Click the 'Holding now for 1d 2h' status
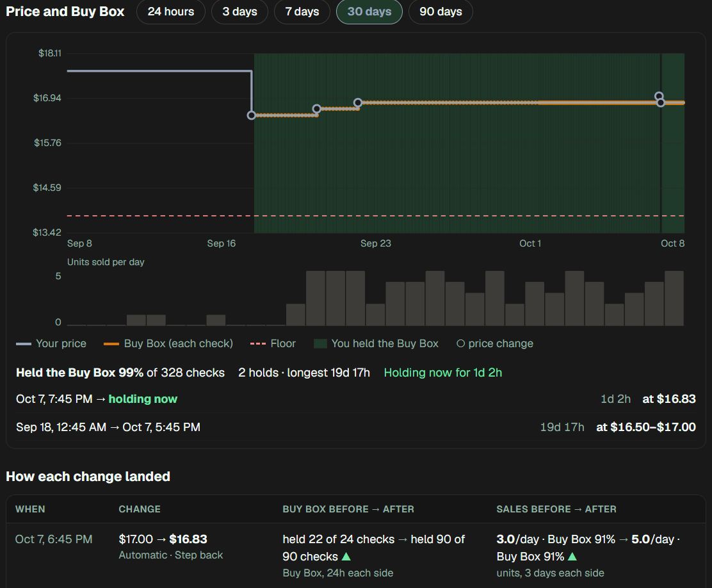 tap(442, 373)
